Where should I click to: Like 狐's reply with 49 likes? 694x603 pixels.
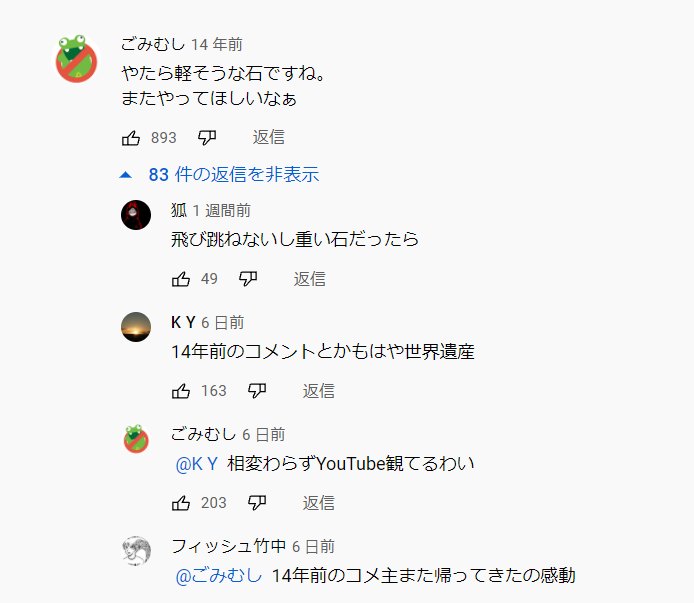click(181, 279)
